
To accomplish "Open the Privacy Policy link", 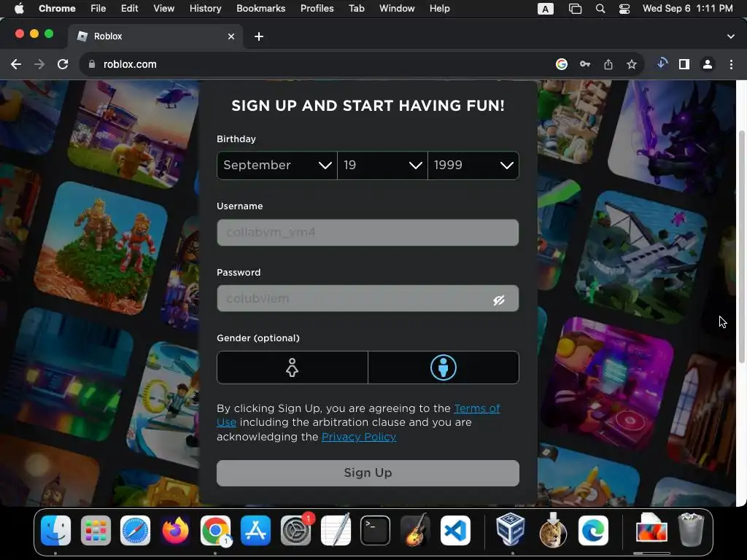I will point(359,437).
